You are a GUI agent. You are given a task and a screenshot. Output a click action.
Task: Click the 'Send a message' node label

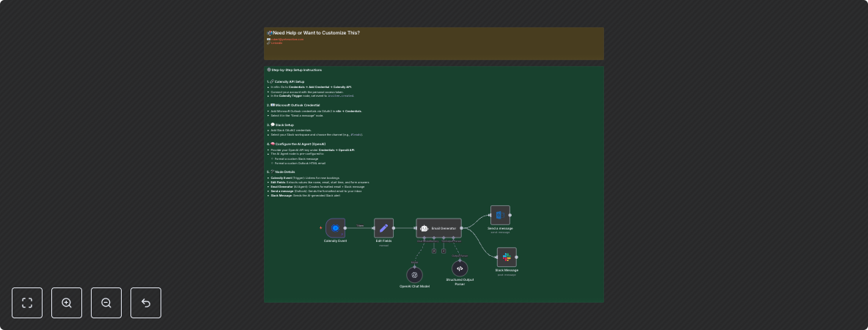[x=500, y=228]
